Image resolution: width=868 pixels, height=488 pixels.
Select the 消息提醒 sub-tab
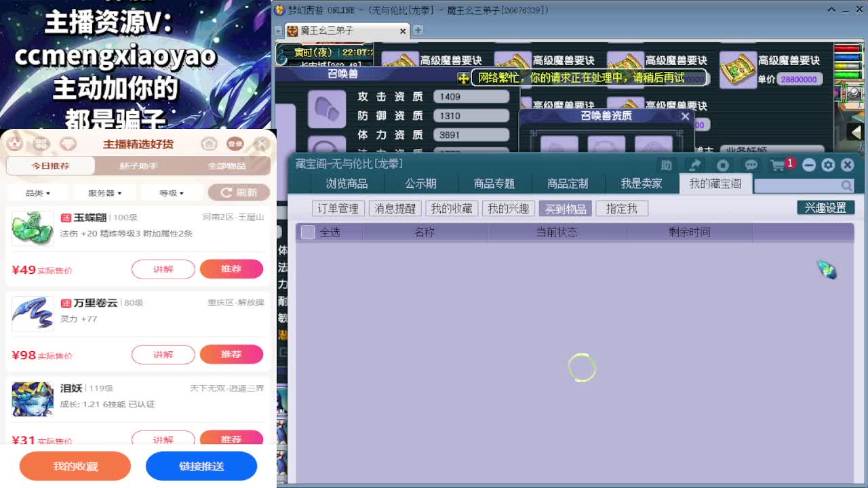pyautogui.click(x=395, y=209)
